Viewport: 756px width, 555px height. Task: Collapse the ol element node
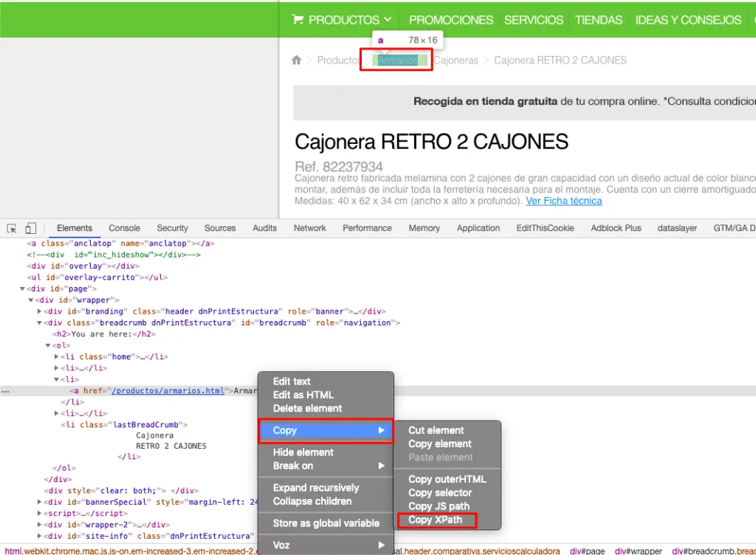(x=48, y=345)
